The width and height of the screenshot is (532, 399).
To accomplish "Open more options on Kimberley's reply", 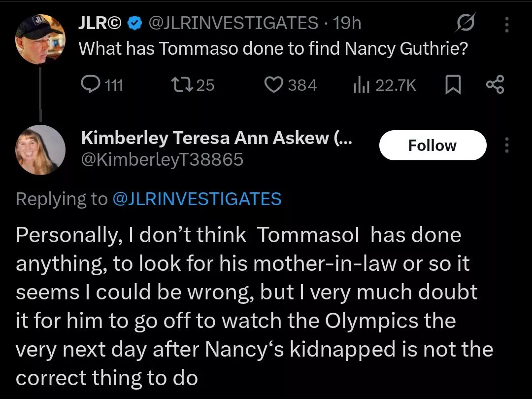I will 508,145.
